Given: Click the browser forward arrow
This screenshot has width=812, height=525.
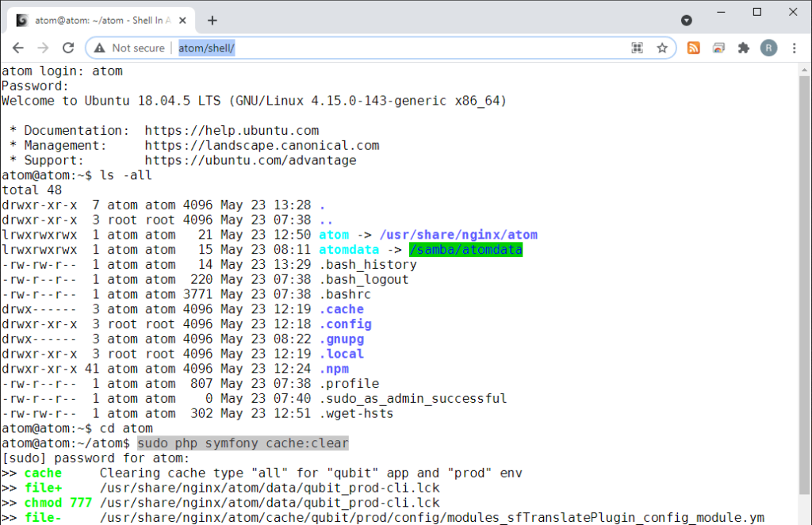Looking at the screenshot, I should coord(43,48).
